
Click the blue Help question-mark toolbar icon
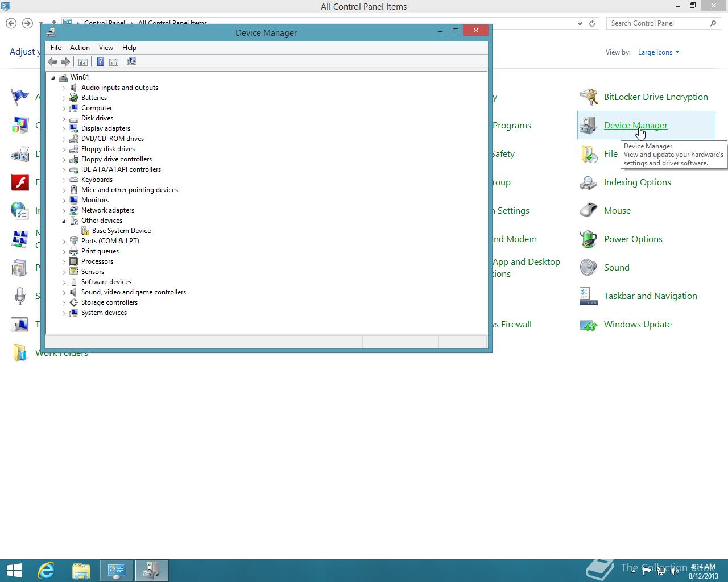pyautogui.click(x=100, y=61)
